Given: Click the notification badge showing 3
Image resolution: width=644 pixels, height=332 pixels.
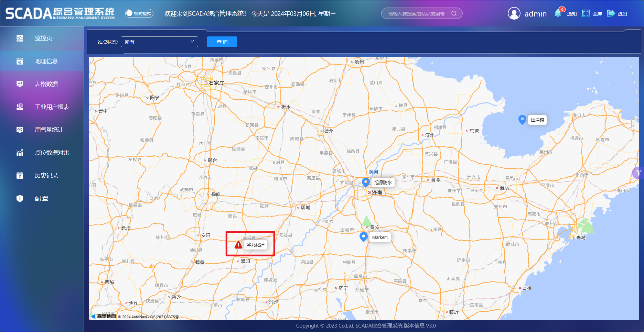Looking at the screenshot, I should click(562, 10).
